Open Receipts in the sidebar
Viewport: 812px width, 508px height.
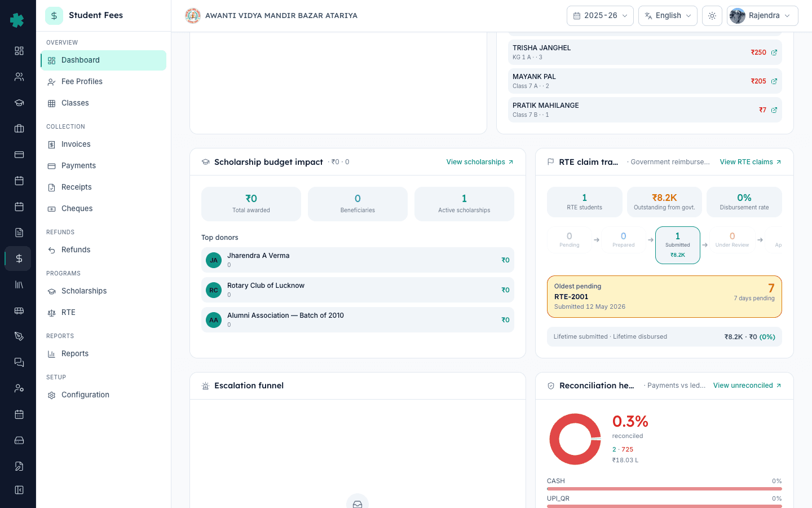(103, 187)
